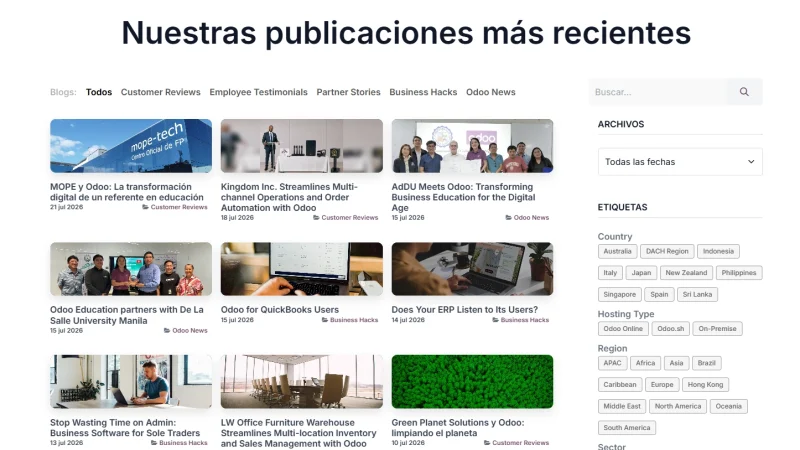Open Green Planet Solutions y Odoo article
The height and width of the screenshot is (450, 800).
[458, 428]
